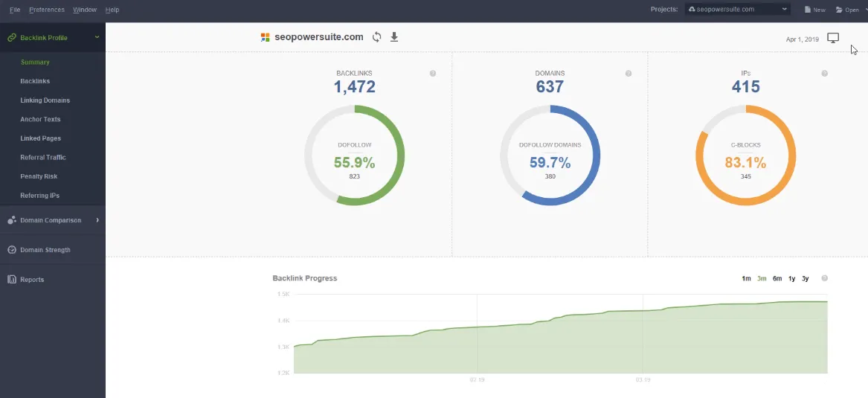Open the Preferences menu
Viewport: 868px width, 398px height.
47,10
